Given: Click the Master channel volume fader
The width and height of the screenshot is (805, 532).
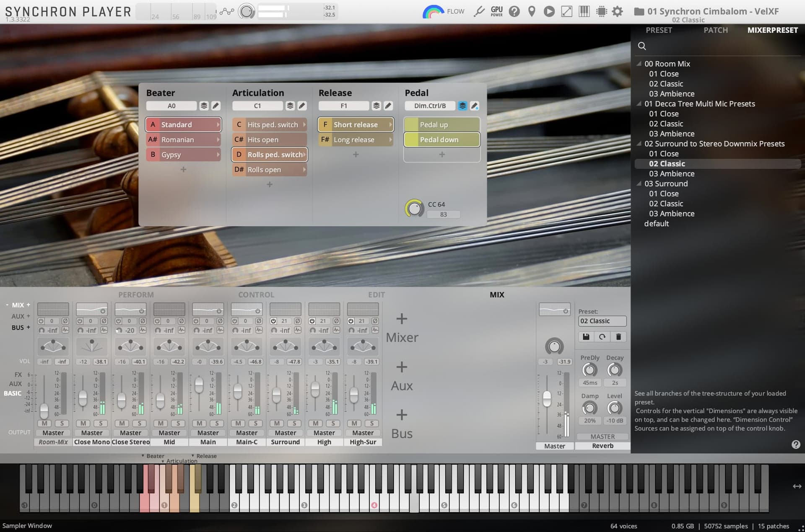Looking at the screenshot, I should click(x=547, y=398).
